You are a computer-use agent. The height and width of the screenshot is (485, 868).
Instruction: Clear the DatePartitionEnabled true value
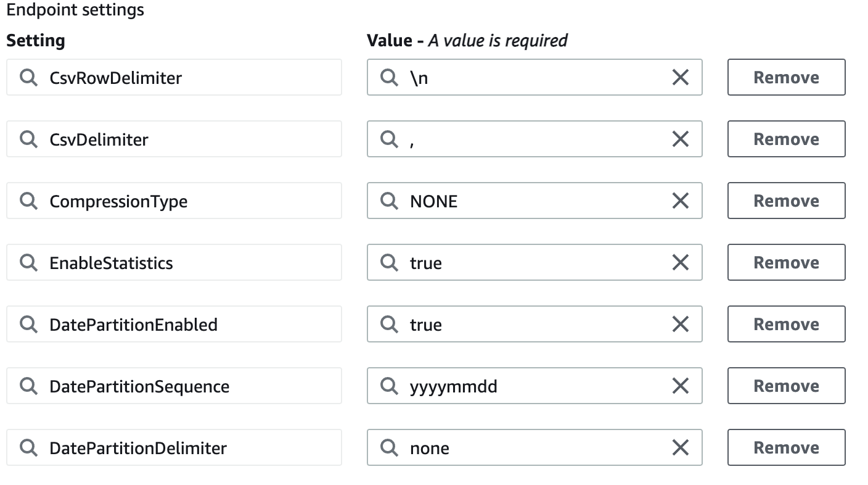pos(680,324)
